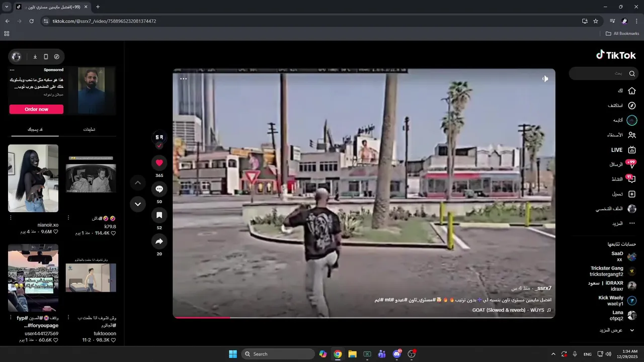Switch to the 'you may like' tab

pyautogui.click(x=34, y=130)
